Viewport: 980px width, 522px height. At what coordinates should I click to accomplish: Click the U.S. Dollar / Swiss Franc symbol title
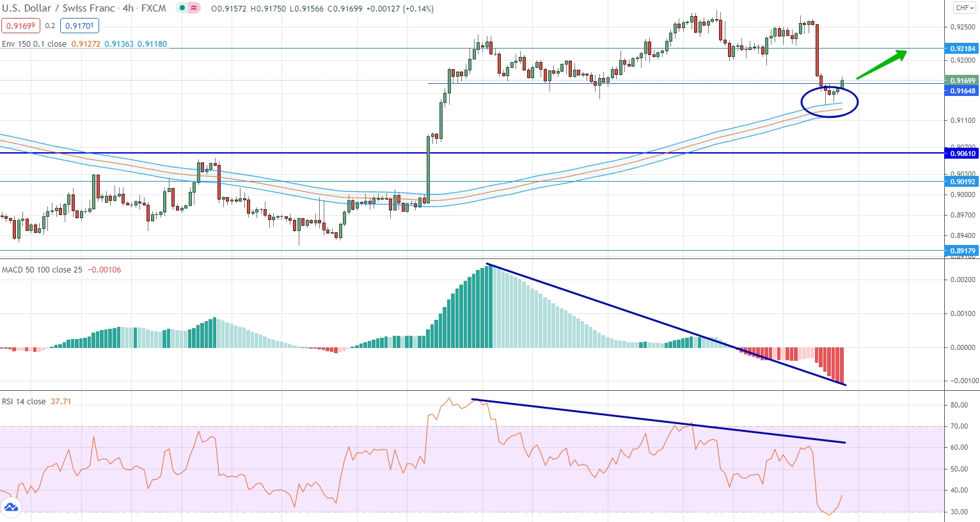coord(58,8)
